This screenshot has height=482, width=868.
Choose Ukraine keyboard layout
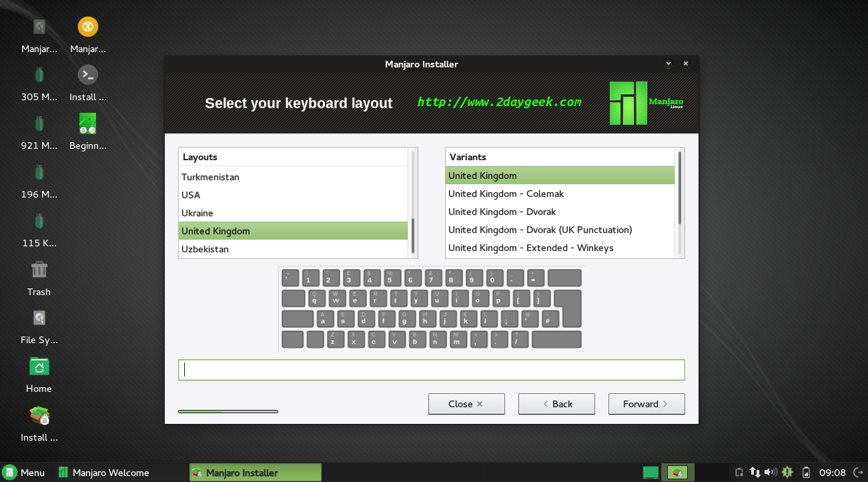[197, 213]
